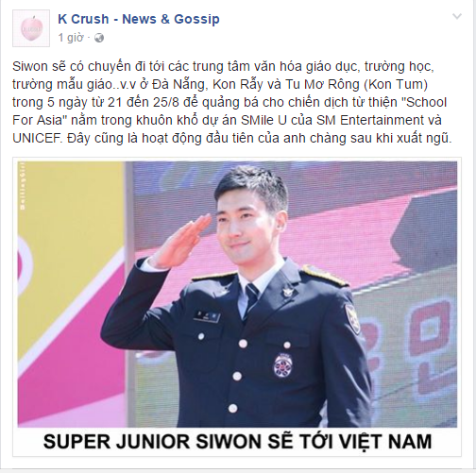476x473 pixels.
Task: Click the word 'UNICEF' in the post
Action: point(36,138)
